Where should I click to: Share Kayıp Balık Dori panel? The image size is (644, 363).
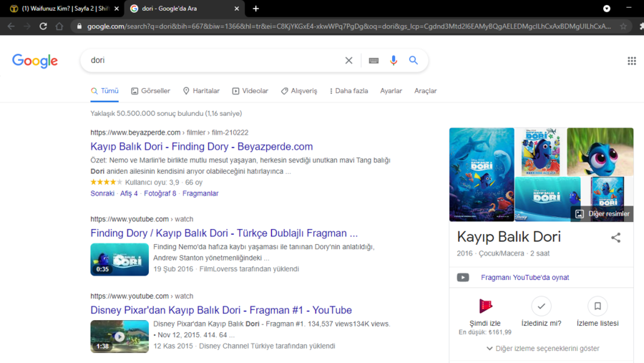point(615,238)
